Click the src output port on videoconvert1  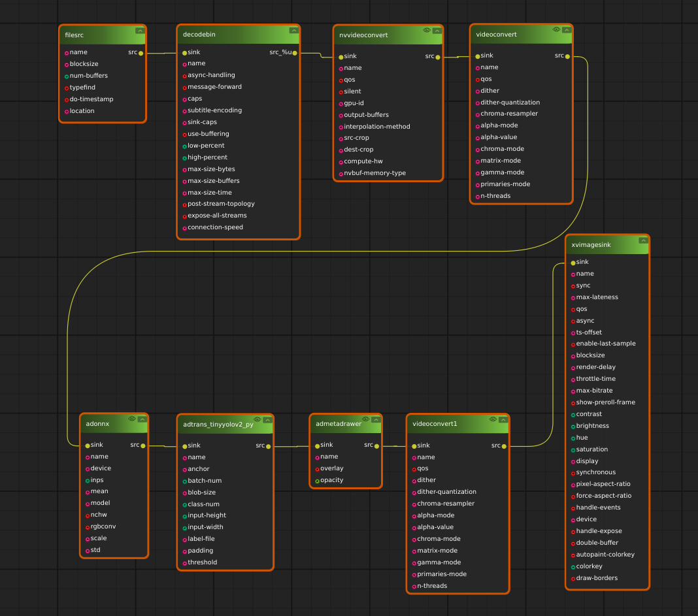[504, 446]
